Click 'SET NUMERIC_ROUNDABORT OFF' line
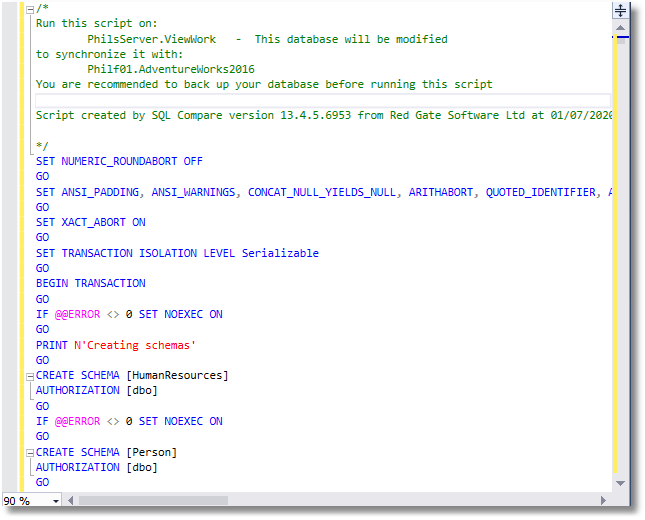 point(119,161)
